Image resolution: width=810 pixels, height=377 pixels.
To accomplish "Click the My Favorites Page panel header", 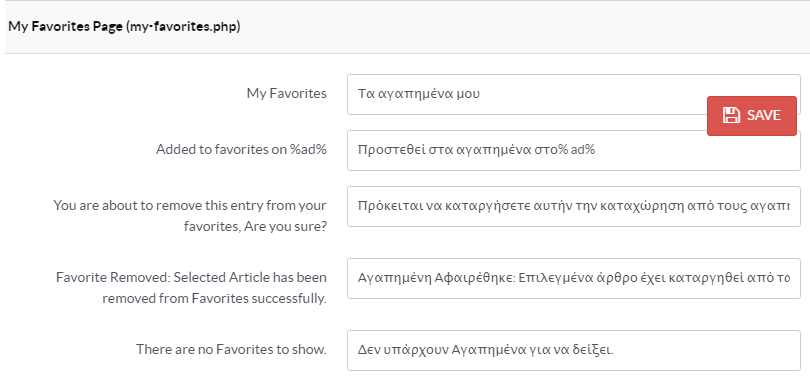I will coord(407,27).
